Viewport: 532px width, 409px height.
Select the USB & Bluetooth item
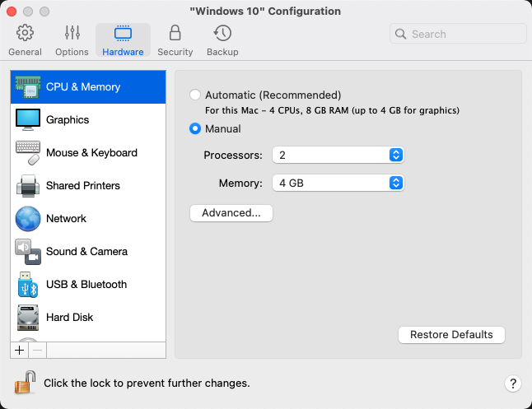click(88, 284)
